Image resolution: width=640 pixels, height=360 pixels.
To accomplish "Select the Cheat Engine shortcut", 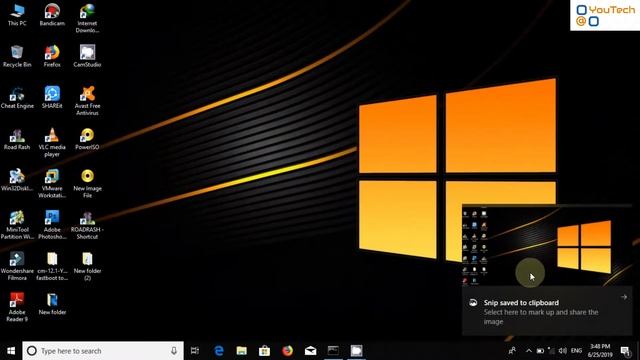I will tap(17, 98).
